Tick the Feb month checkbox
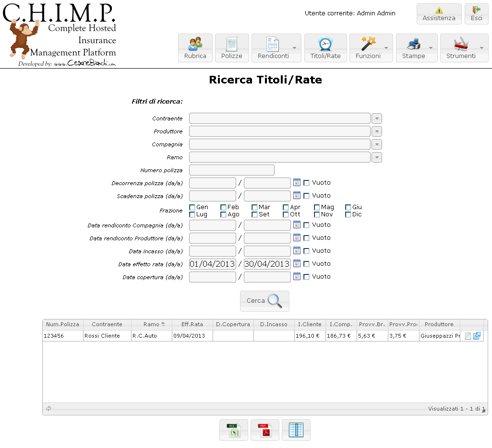The height and width of the screenshot is (448, 492). pyautogui.click(x=223, y=207)
